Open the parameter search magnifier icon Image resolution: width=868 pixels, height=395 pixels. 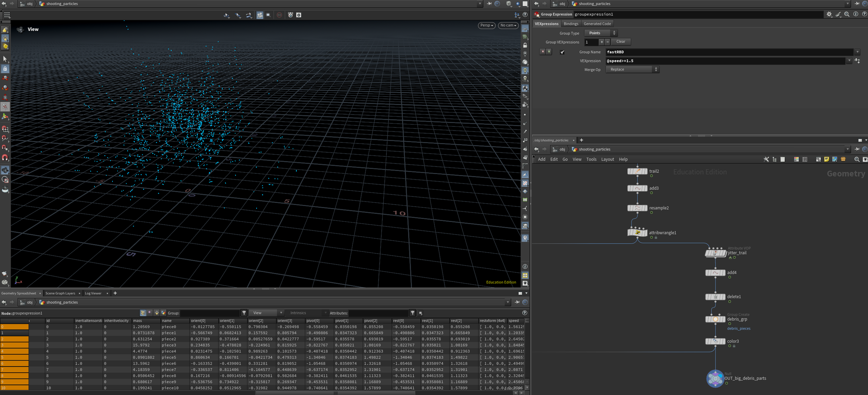pyautogui.click(x=846, y=14)
